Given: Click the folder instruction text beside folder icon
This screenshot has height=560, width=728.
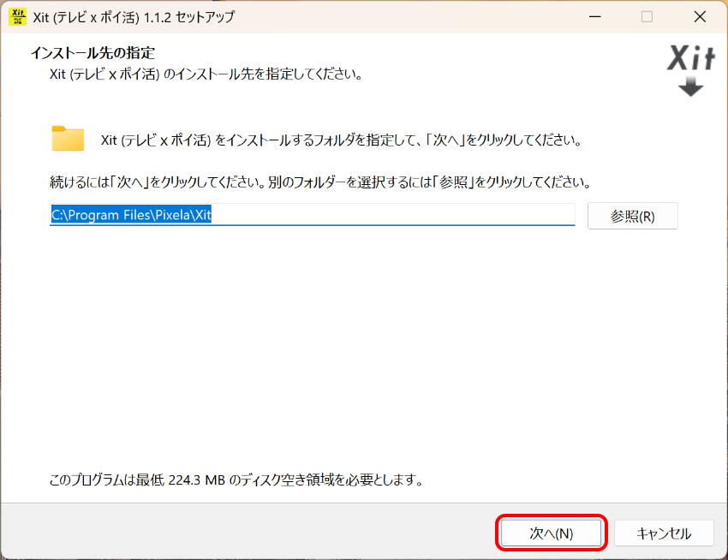Looking at the screenshot, I should (342, 140).
